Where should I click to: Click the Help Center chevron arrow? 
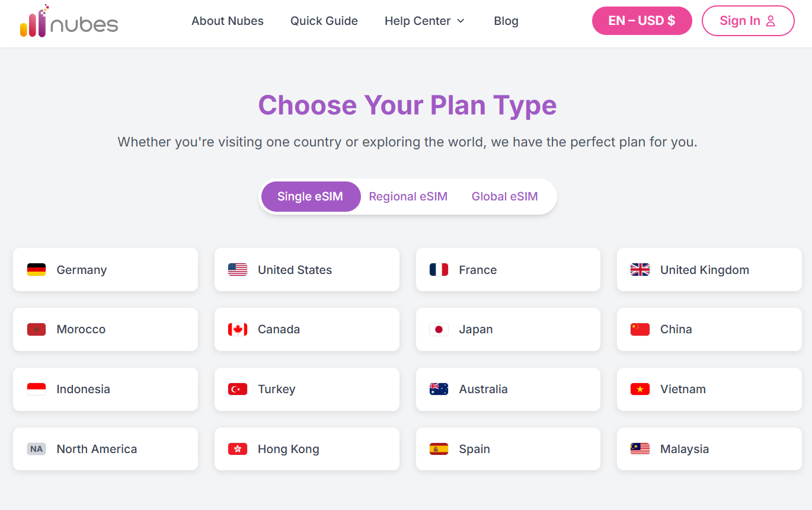[461, 21]
